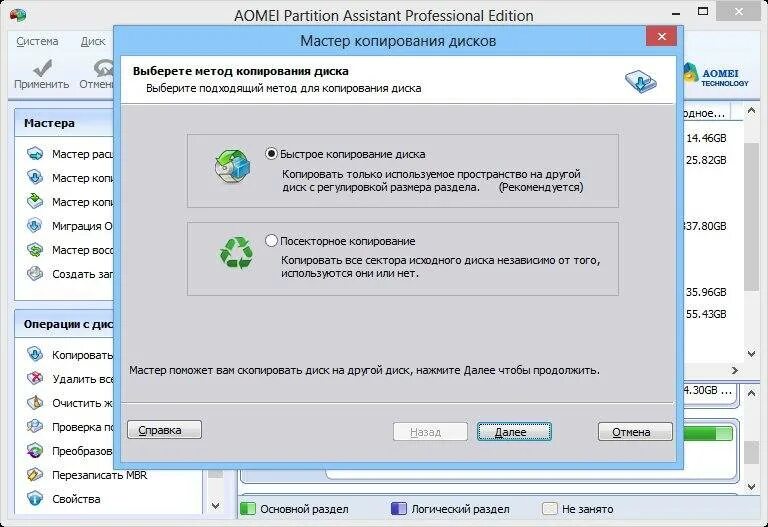768x527 pixels.
Task: Select the sector-by-sector copy radio button
Action: pos(271,240)
